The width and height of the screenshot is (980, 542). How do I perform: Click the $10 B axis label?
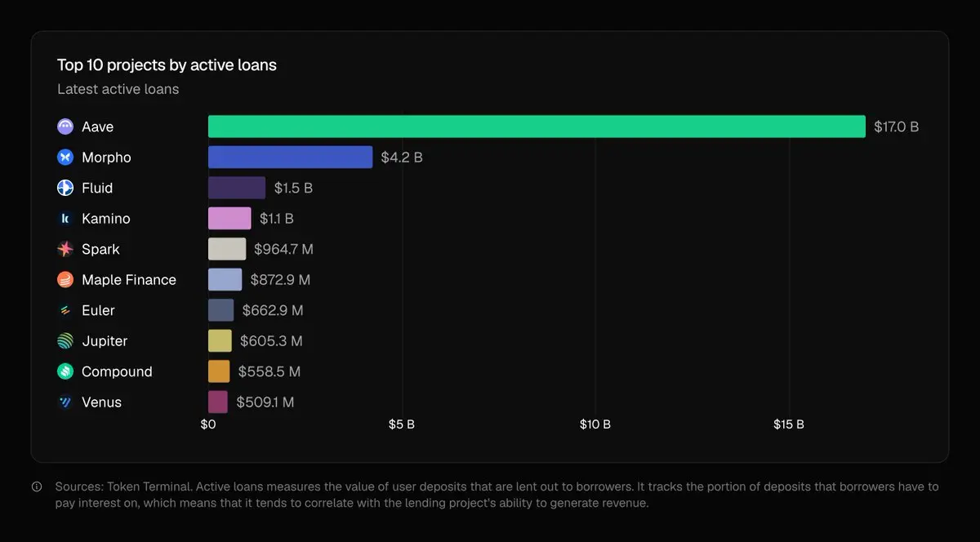[x=595, y=424]
